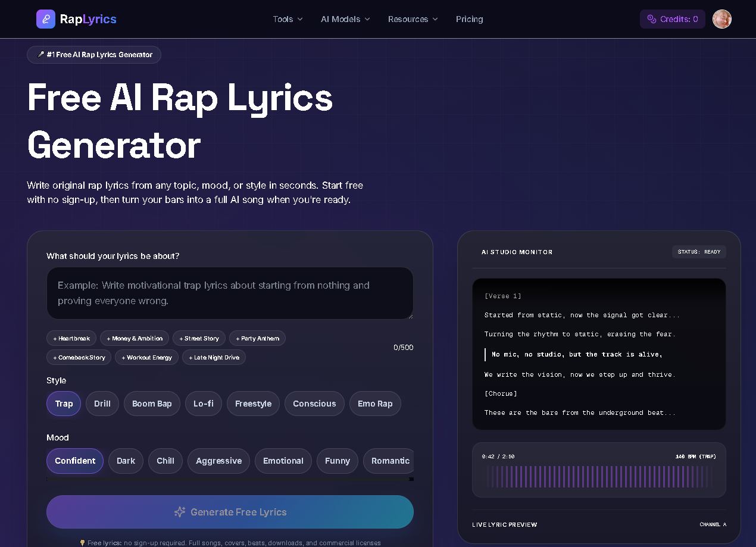Click the Credits coin icon
Image resolution: width=756 pixels, height=547 pixels.
pos(652,19)
